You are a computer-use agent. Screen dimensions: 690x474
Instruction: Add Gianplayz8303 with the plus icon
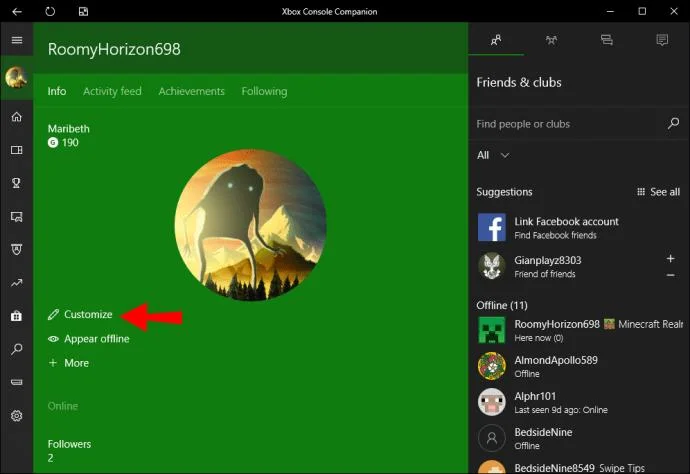click(670, 258)
